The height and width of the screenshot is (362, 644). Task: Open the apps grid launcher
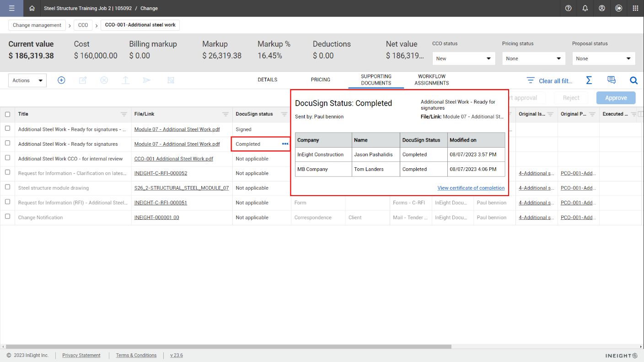pos(635,8)
